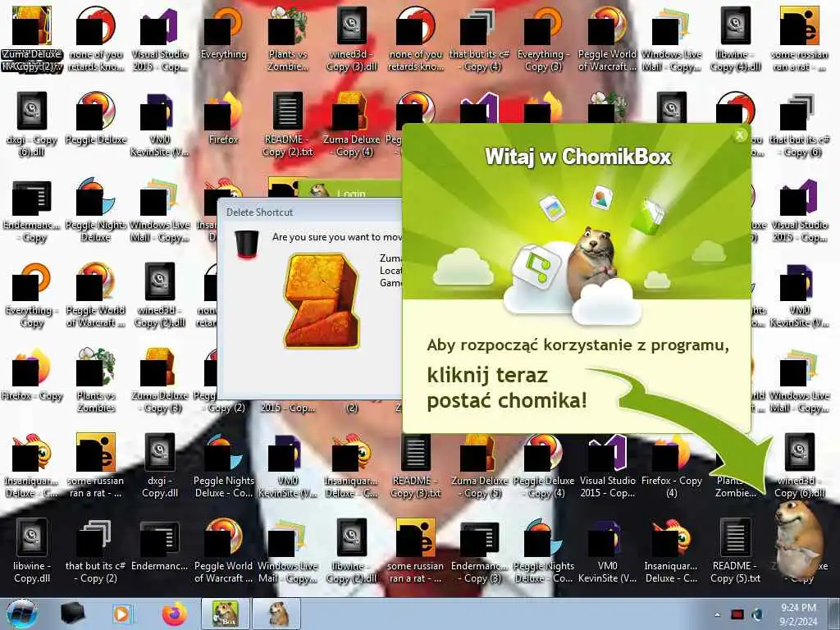840x630 pixels.
Task: Select the Everything - Copy shortcut without a number
Action: [32, 295]
